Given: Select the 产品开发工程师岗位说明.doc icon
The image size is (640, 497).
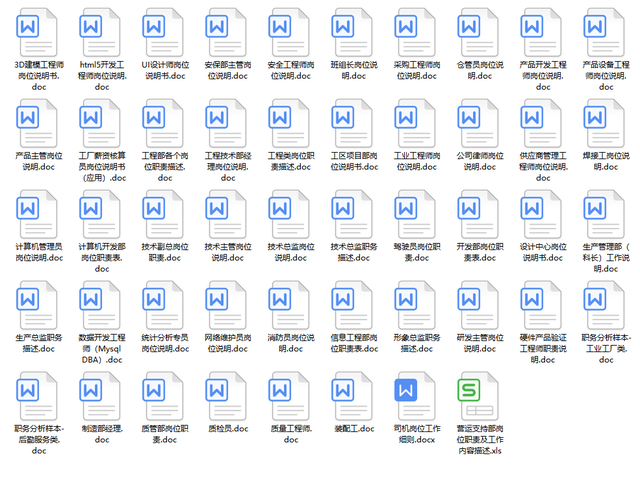Looking at the screenshot, I should (x=540, y=32).
